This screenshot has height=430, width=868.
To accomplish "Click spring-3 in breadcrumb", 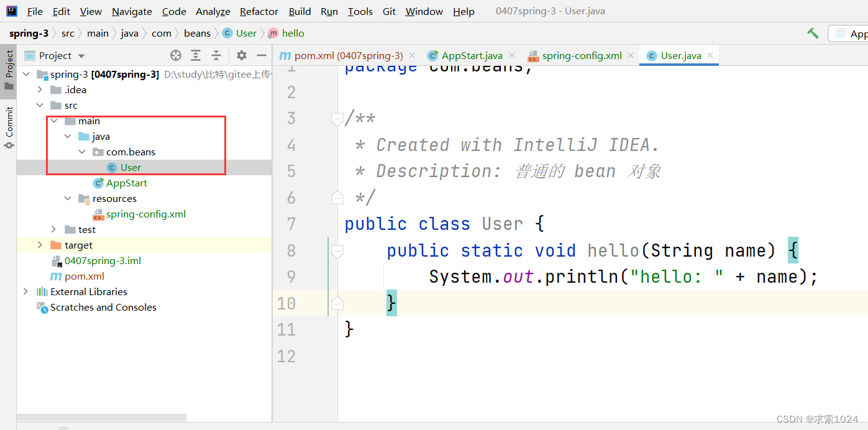I will (x=29, y=33).
